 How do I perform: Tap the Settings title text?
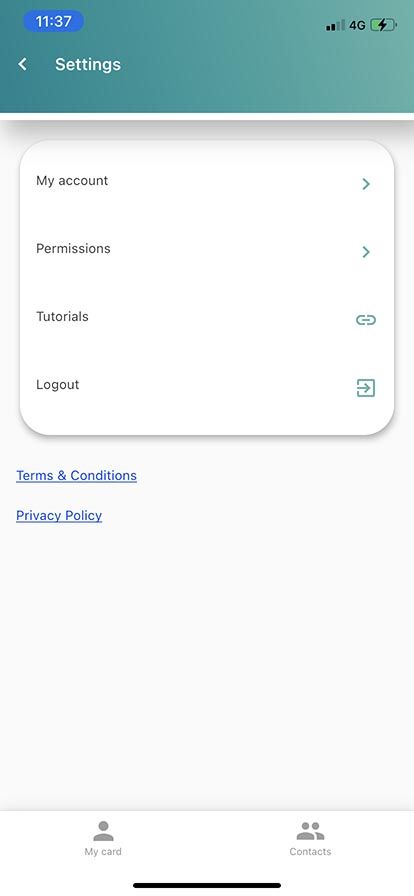click(x=88, y=65)
